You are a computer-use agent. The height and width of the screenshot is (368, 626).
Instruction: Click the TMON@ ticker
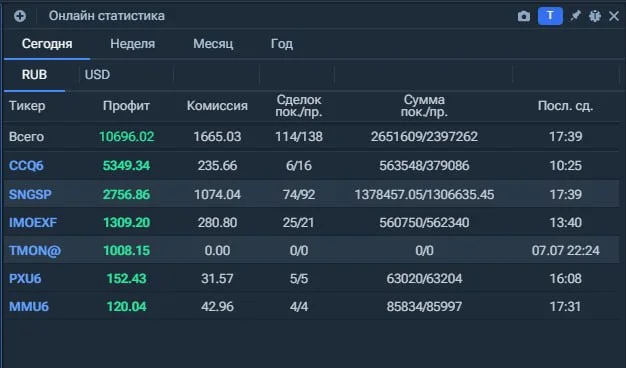(x=35, y=251)
